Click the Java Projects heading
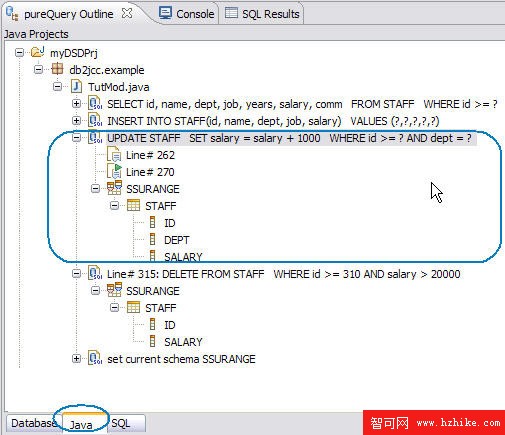This screenshot has width=505, height=435. coord(36,34)
